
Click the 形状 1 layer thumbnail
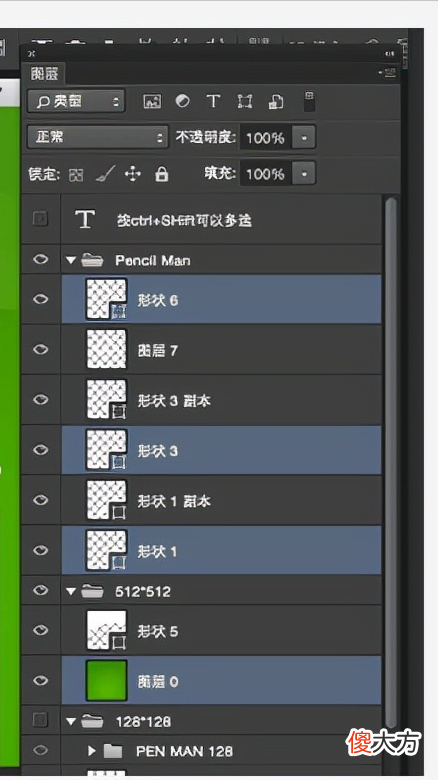(x=107, y=550)
